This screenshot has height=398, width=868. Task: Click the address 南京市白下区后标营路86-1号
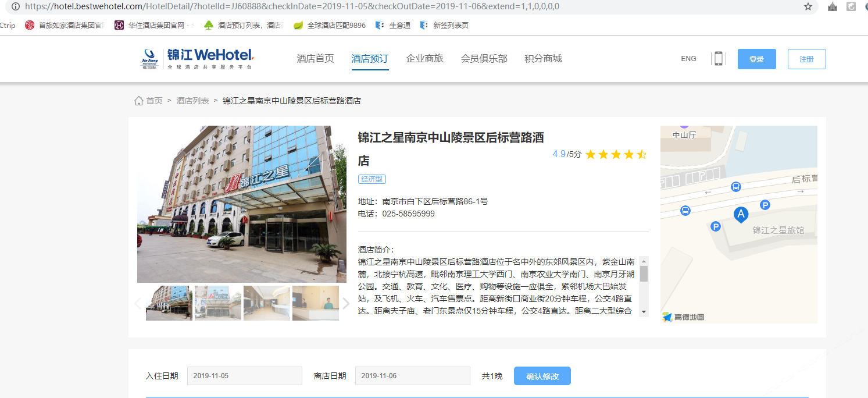pyautogui.click(x=435, y=201)
